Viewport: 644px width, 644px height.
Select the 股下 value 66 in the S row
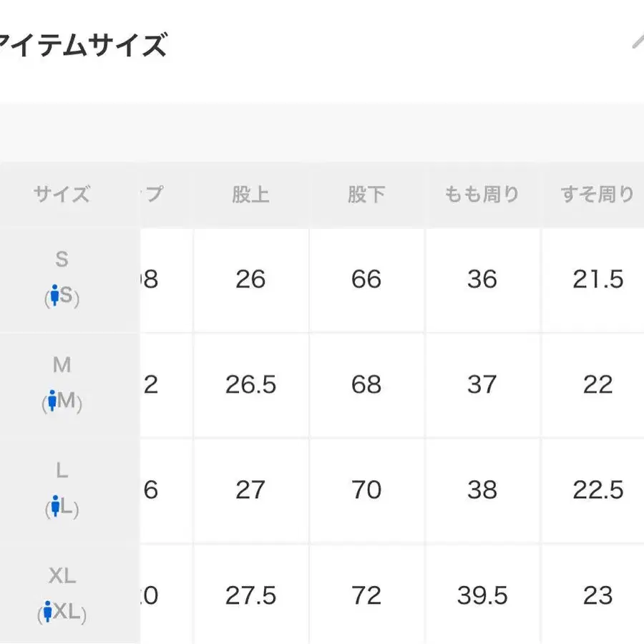[x=366, y=279]
